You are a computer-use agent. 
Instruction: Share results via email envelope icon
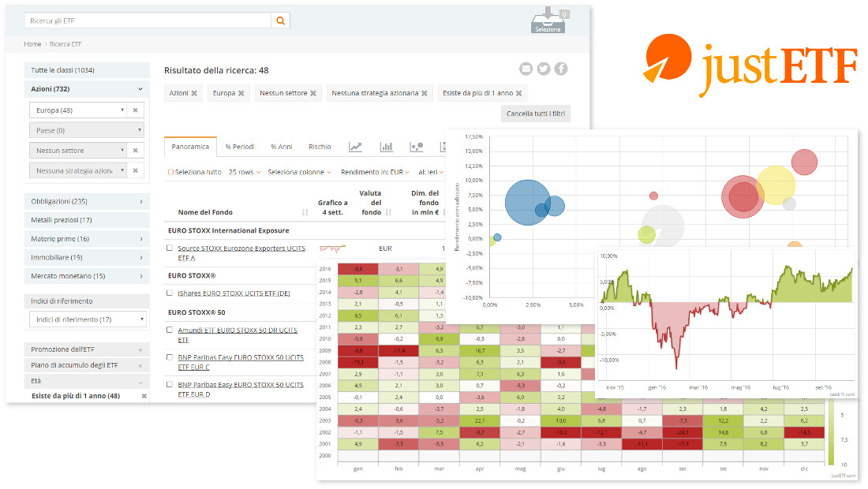(526, 69)
